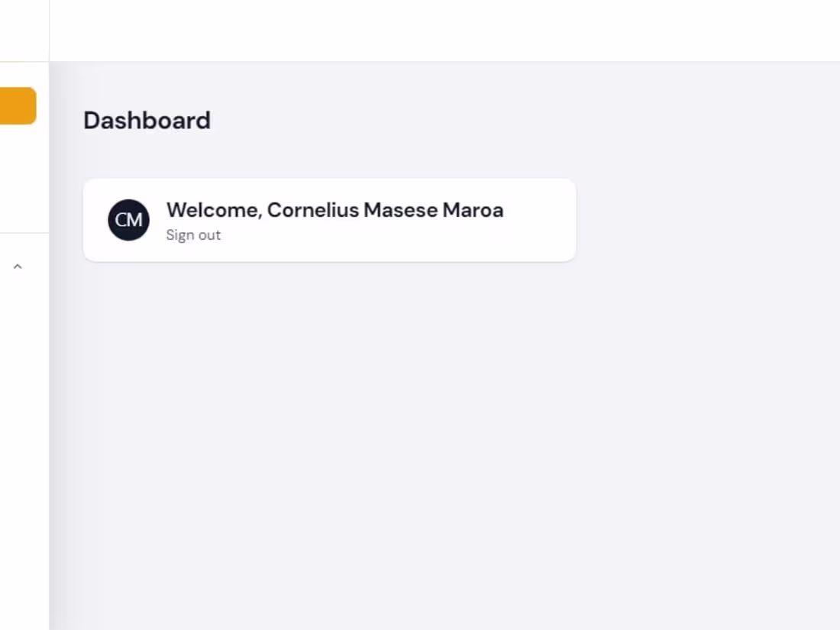Click the Dashboard page heading
Screen dimensions: 840x630
pos(147,121)
